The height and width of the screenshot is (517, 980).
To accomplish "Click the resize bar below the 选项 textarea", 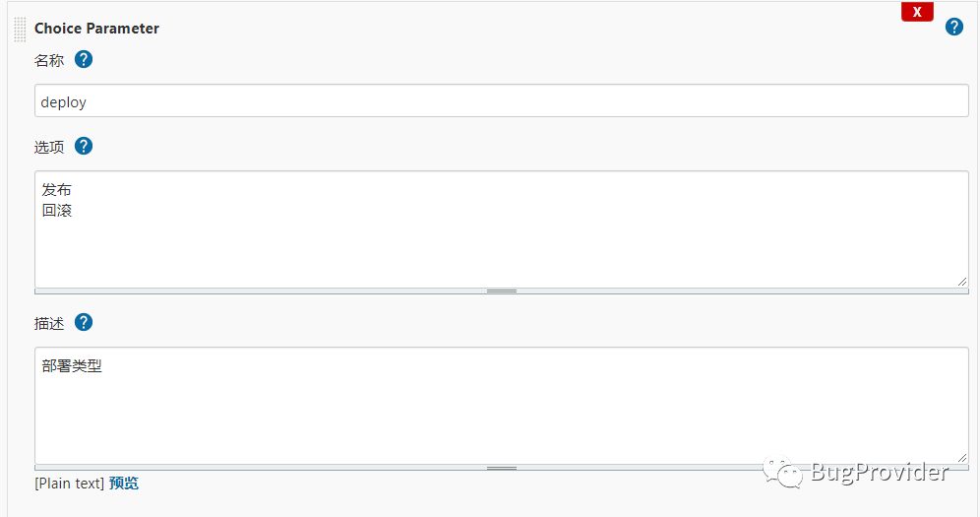I will (x=501, y=291).
